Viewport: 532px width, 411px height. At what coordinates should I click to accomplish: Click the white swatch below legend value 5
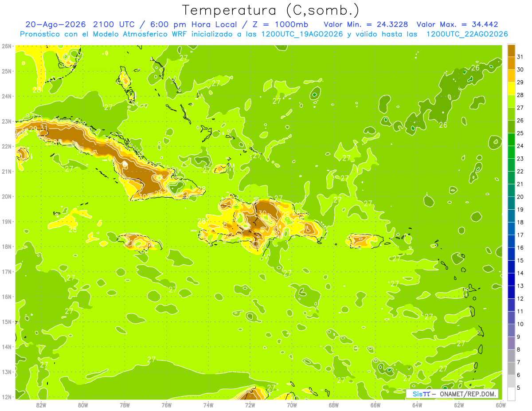[511, 394]
